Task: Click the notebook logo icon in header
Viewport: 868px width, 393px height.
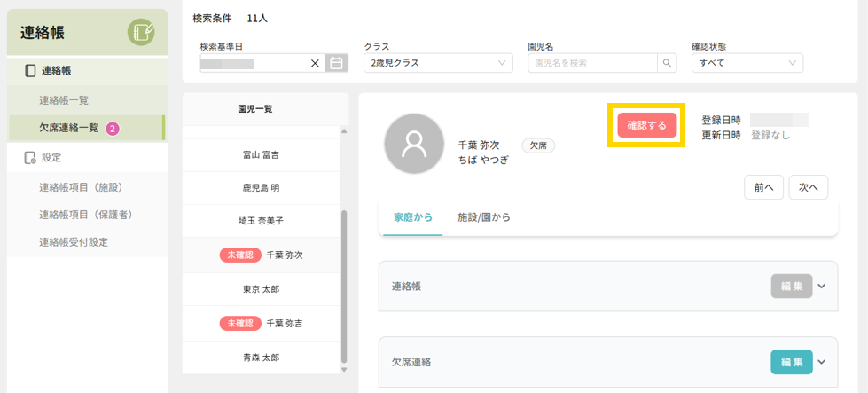Action: [140, 33]
